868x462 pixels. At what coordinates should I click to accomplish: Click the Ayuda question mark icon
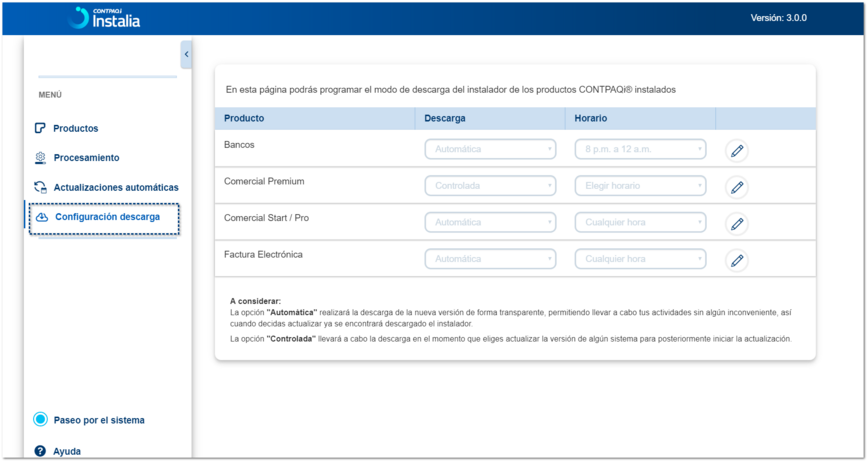pos(40,451)
